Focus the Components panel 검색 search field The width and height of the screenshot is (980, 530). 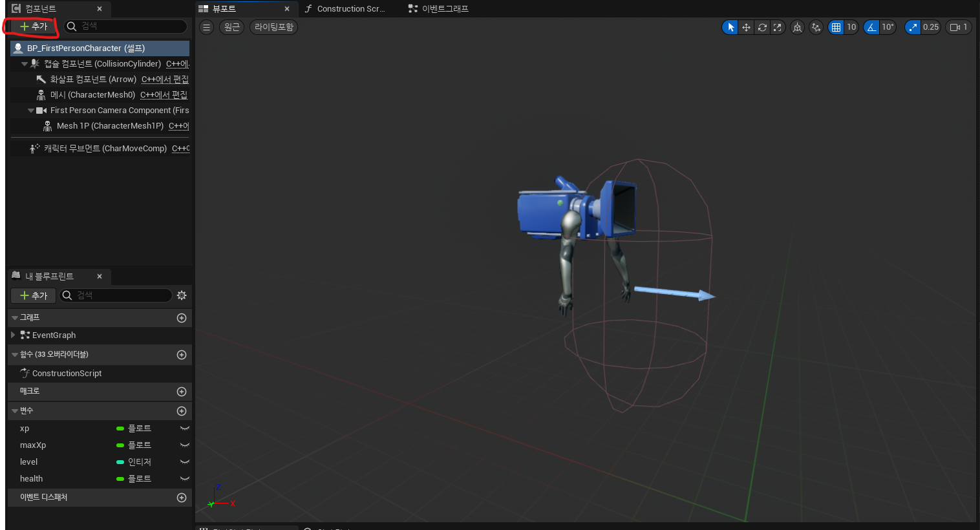click(x=125, y=26)
